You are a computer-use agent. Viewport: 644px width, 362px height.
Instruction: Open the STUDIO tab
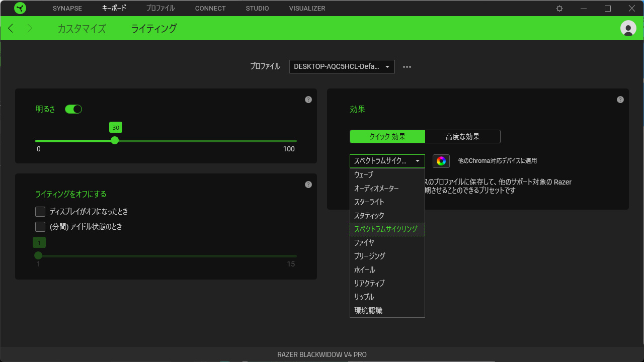point(257,9)
